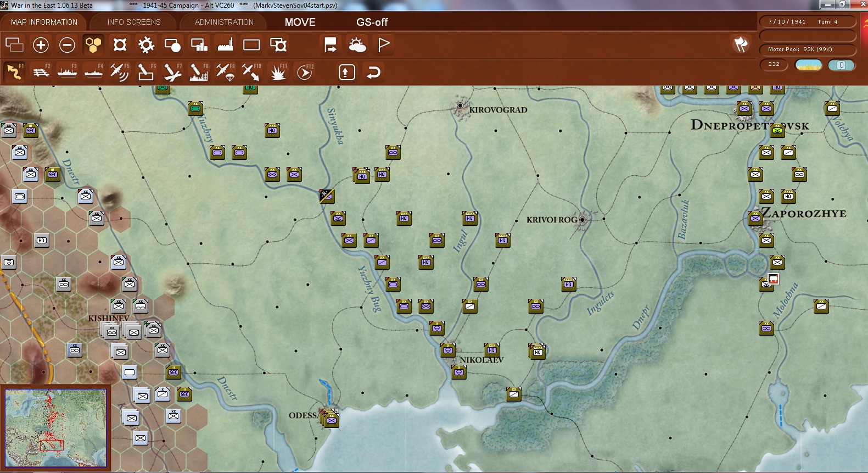Viewport: 868px width, 473px height.
Task: Select the green-symbol counter at Dnepropetrovsk
Action: [x=777, y=130]
